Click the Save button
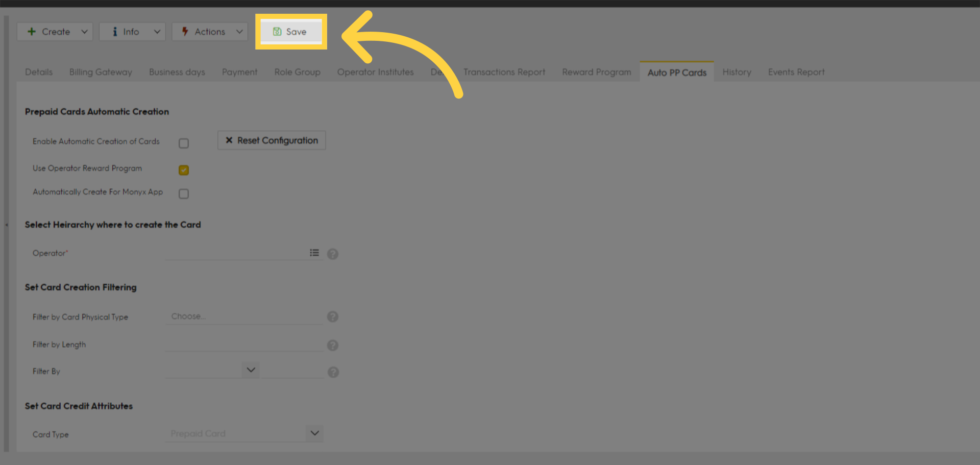The image size is (980, 465). coord(291,32)
